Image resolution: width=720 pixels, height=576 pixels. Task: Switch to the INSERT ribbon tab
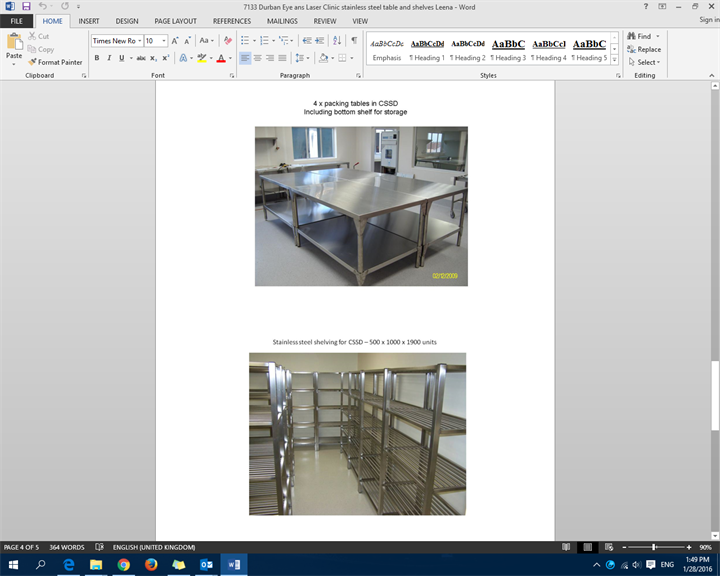[x=88, y=20]
